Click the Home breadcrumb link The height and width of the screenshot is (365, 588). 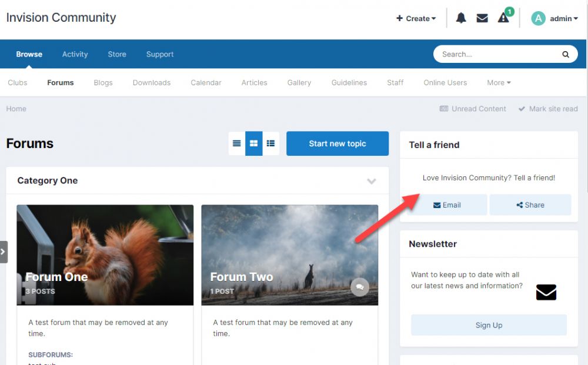[x=16, y=109]
